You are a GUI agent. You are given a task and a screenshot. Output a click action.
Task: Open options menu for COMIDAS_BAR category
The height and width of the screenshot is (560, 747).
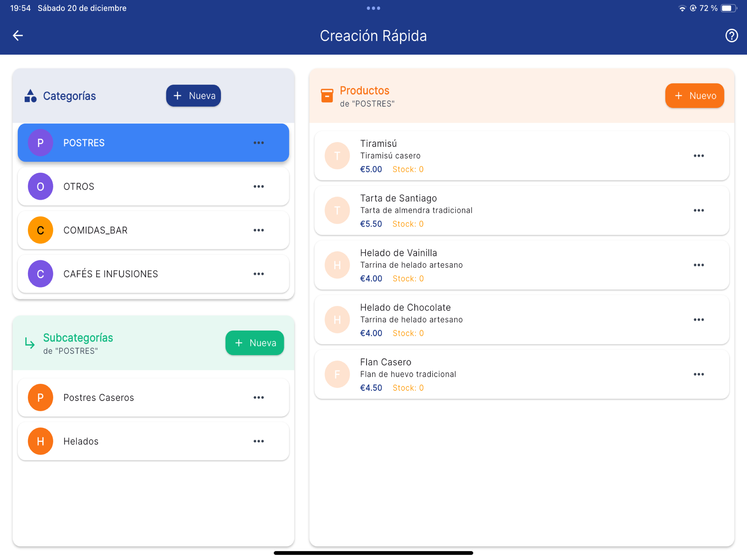pyautogui.click(x=259, y=230)
